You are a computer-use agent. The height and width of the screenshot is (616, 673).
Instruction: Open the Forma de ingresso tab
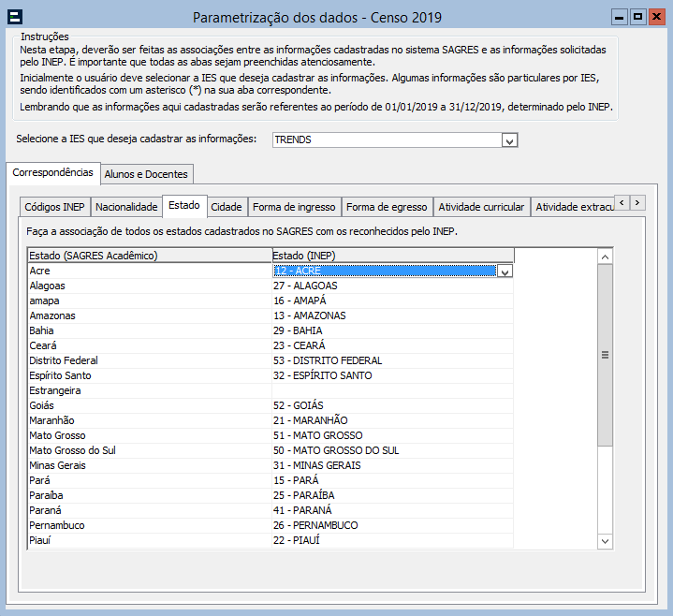tap(293, 207)
